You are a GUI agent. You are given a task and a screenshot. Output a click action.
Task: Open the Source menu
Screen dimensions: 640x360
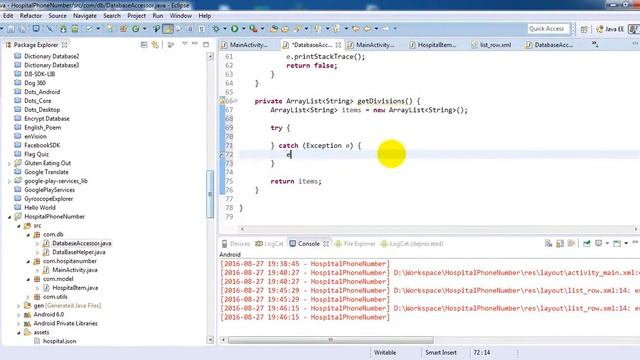[x=57, y=16]
